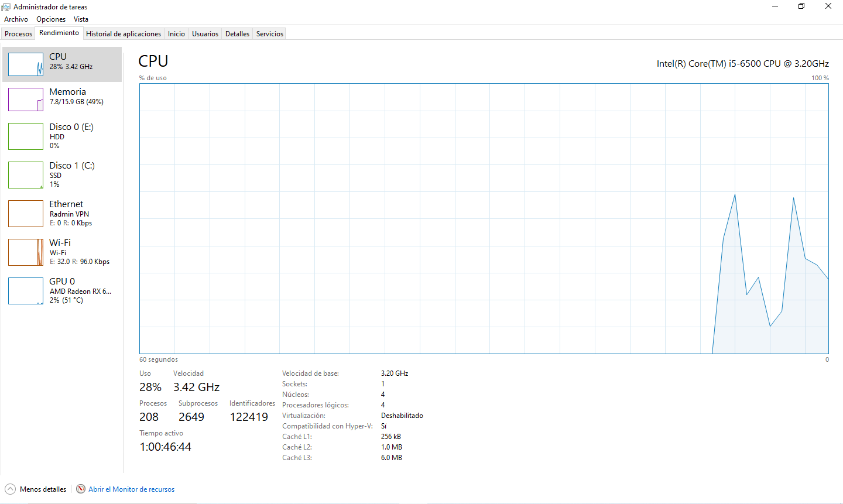Viewport: 843px width, 504px height.
Task: Select the CPU mini graph thumbnail
Action: pyautogui.click(x=26, y=64)
